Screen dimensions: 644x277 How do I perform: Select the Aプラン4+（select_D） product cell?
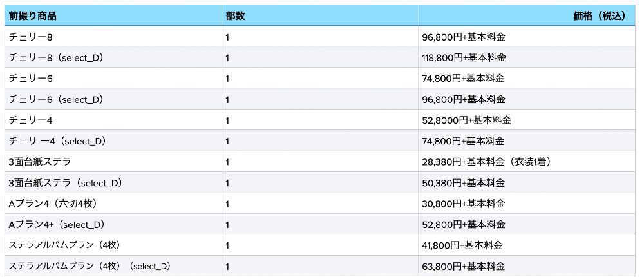click(x=57, y=225)
